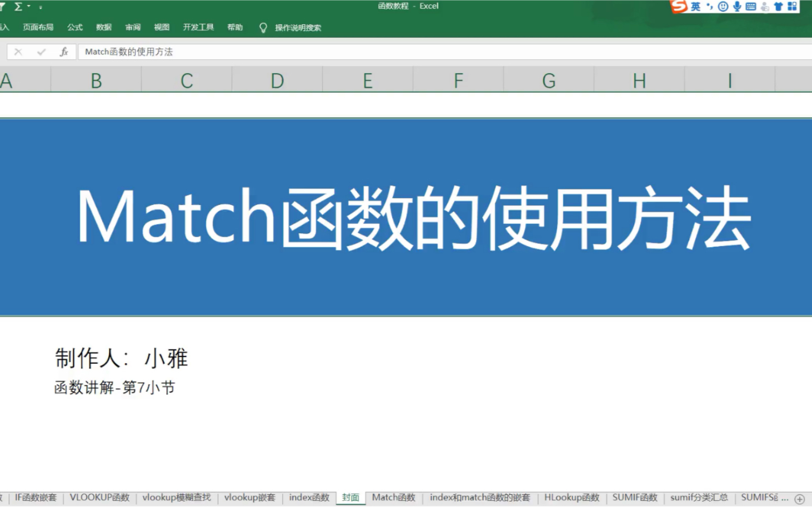Click the lightbulb Tell Me icon
Viewport: 812px width, 507px height.
[263, 28]
